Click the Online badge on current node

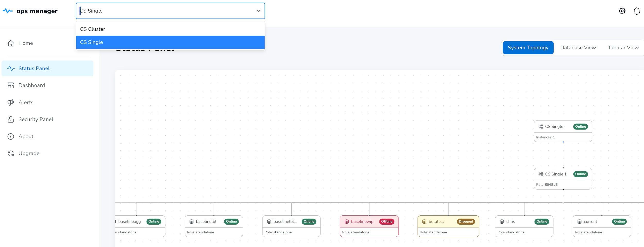coord(619,222)
